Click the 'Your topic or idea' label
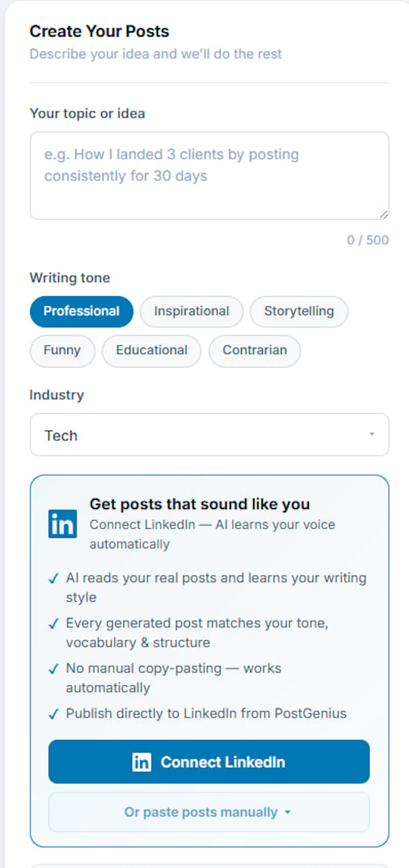This screenshot has height=868, width=409. (87, 113)
